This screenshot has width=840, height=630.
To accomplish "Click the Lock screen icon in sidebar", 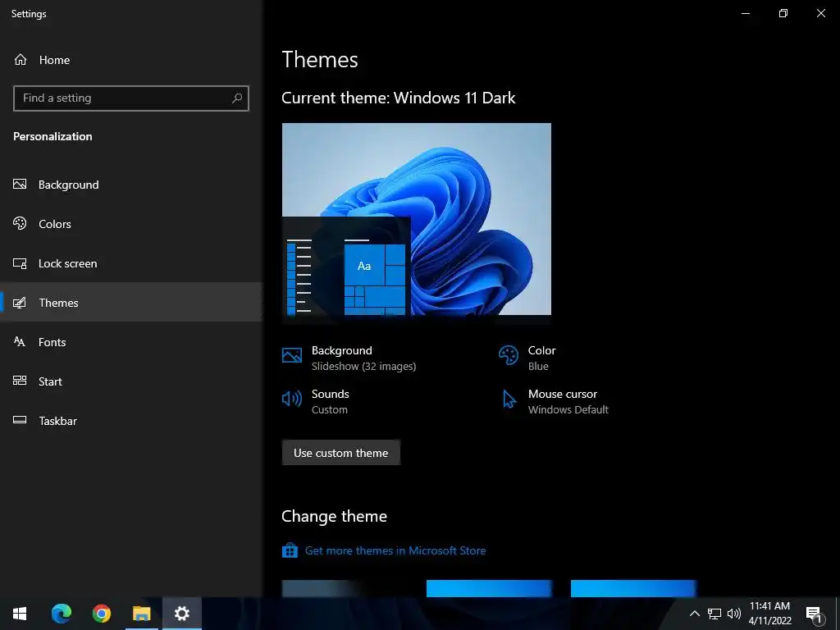I will coord(20,263).
